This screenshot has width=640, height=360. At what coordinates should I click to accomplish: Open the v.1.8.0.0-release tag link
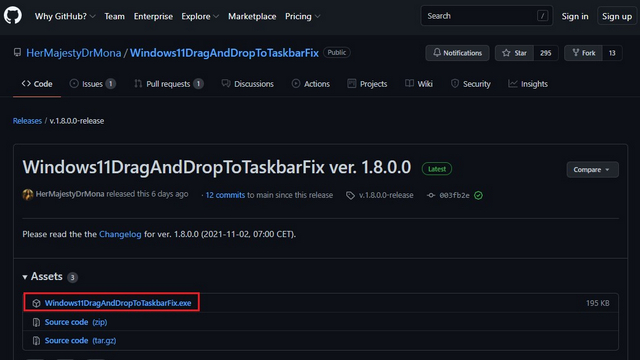[x=386, y=195]
